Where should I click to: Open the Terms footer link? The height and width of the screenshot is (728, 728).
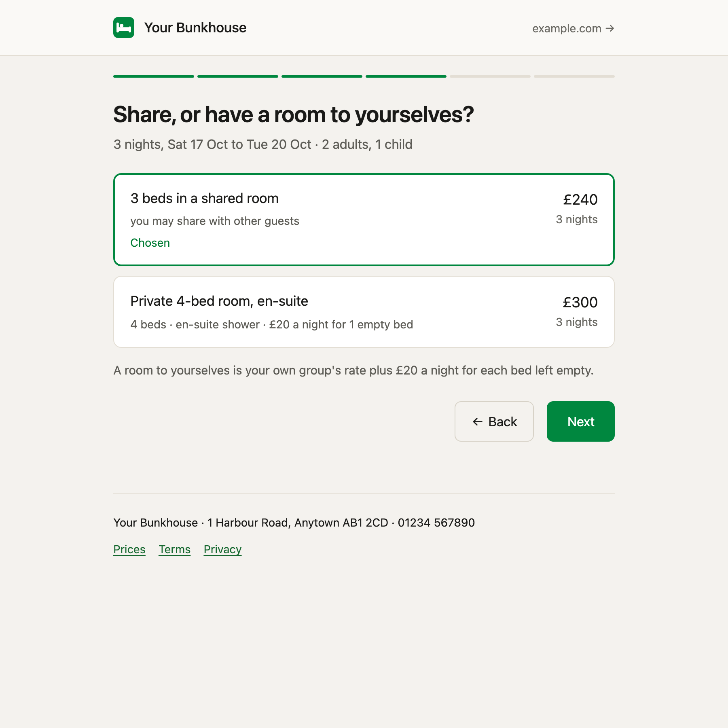[175, 549]
